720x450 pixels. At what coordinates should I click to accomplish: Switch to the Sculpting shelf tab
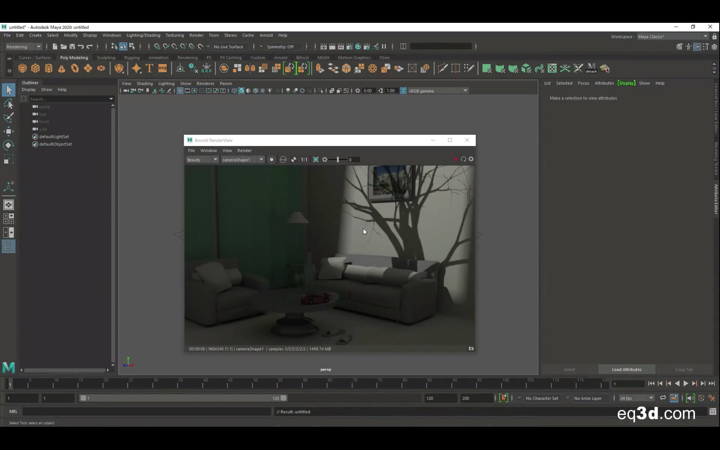106,57
